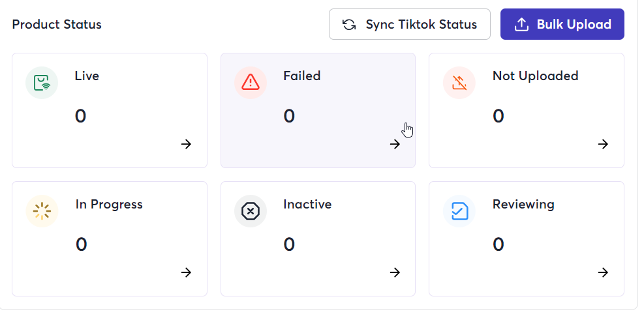Screen dimensions: 644x316
Task: Open Not Uploaded products via its arrow
Action: 603,144
